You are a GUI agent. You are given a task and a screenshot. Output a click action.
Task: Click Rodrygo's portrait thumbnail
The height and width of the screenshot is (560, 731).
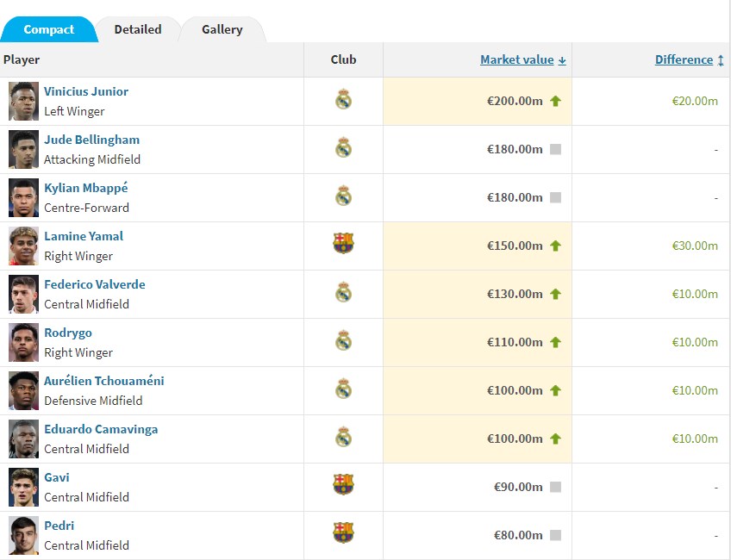pyautogui.click(x=24, y=342)
